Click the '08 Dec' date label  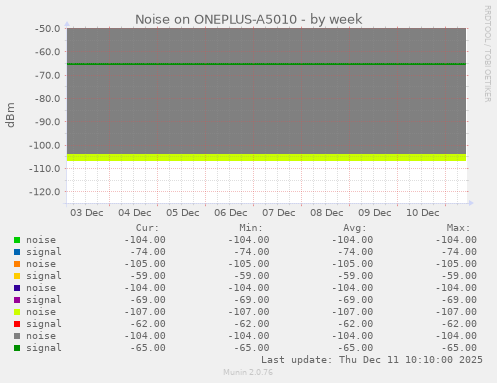click(327, 213)
